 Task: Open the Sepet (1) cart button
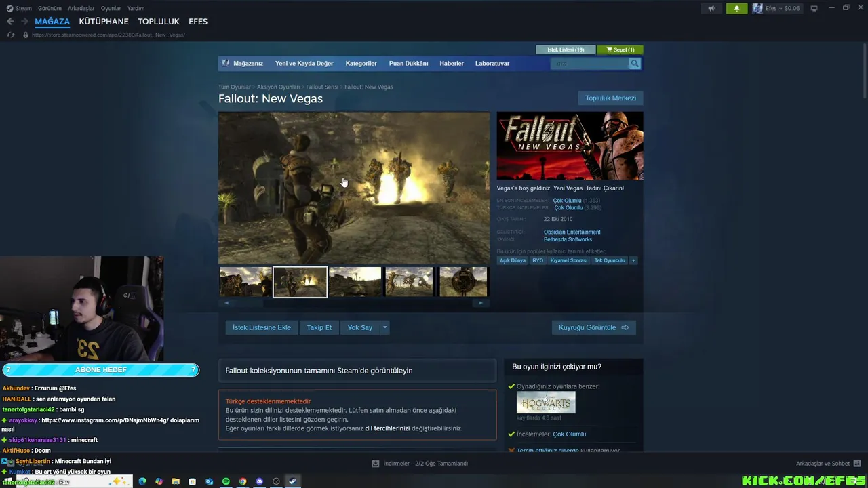coord(620,49)
